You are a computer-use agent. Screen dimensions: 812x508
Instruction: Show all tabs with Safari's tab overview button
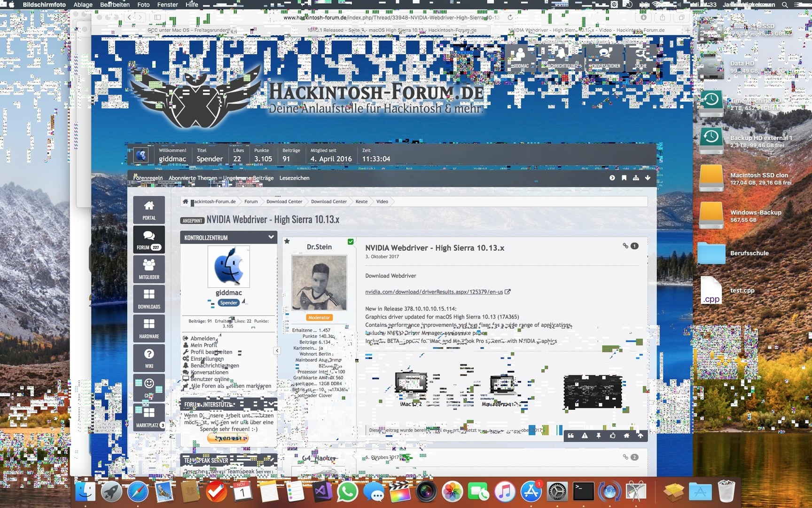coord(681,17)
